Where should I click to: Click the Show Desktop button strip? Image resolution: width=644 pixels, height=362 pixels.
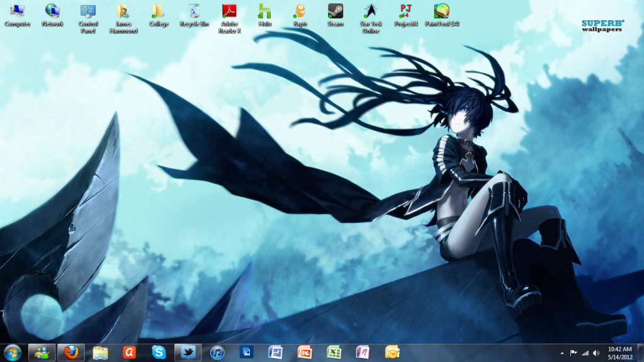click(640, 353)
